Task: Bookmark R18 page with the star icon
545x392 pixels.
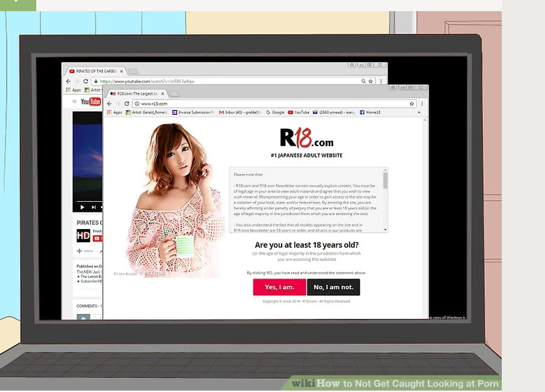Action: [x=411, y=104]
